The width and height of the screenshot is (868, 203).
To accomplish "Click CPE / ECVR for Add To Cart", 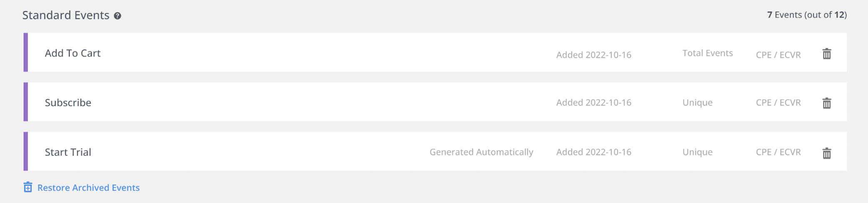I will point(778,55).
